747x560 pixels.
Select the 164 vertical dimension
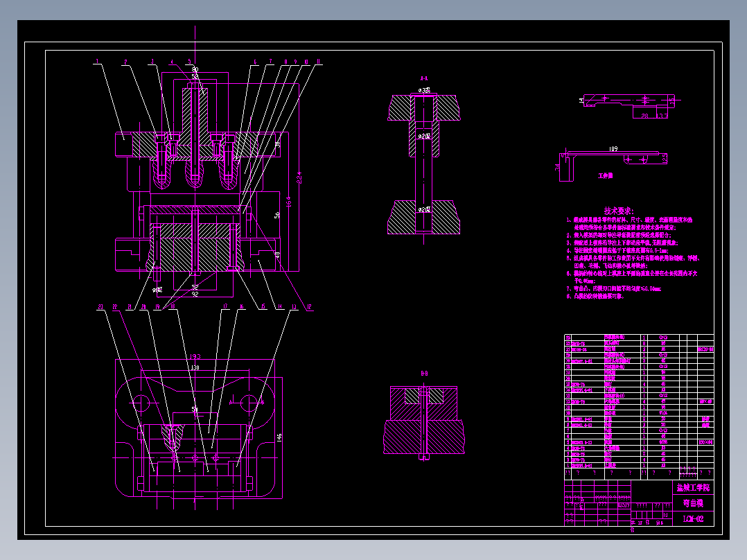tap(288, 202)
